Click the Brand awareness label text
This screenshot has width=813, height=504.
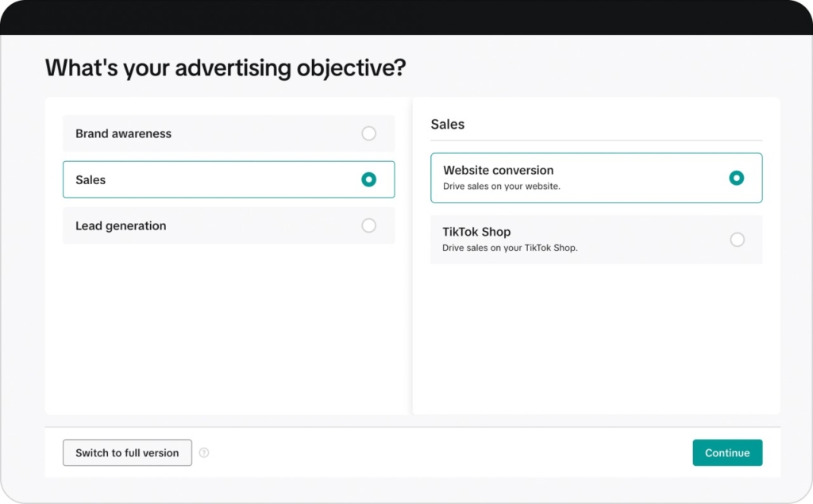click(123, 133)
